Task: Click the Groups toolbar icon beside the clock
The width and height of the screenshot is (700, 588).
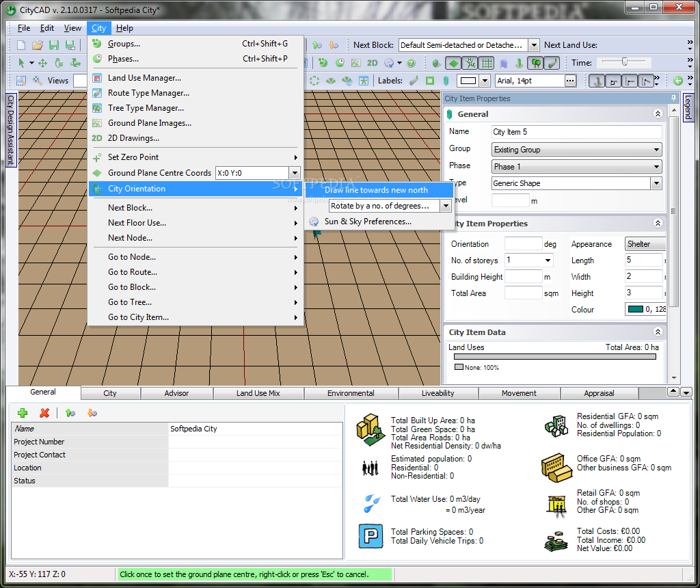Action: pos(323,63)
